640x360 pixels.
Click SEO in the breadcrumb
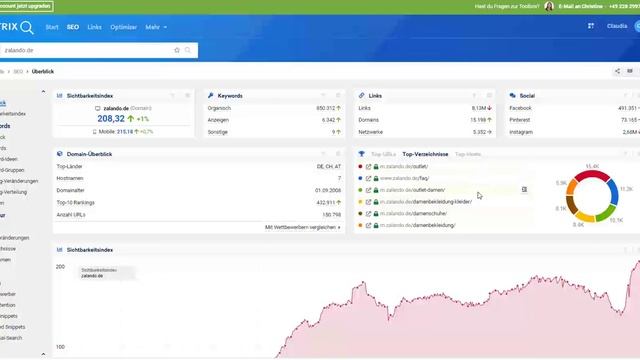[18, 71]
